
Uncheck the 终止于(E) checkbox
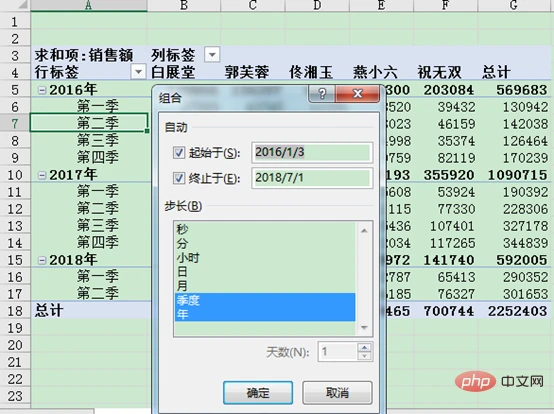[x=179, y=178]
